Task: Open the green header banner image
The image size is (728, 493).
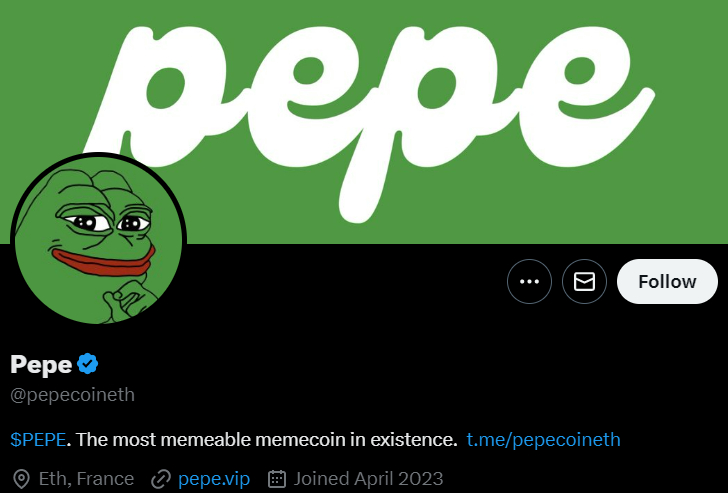Action: [364, 122]
